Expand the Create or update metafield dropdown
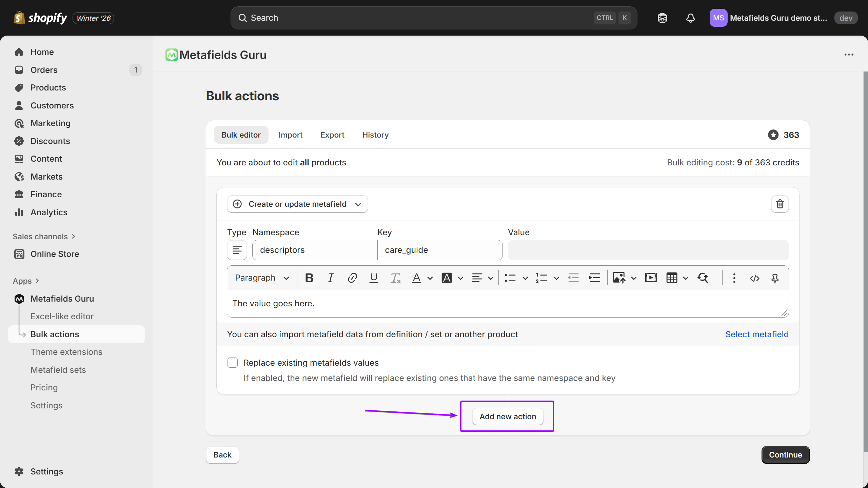The image size is (868, 488). [358, 204]
